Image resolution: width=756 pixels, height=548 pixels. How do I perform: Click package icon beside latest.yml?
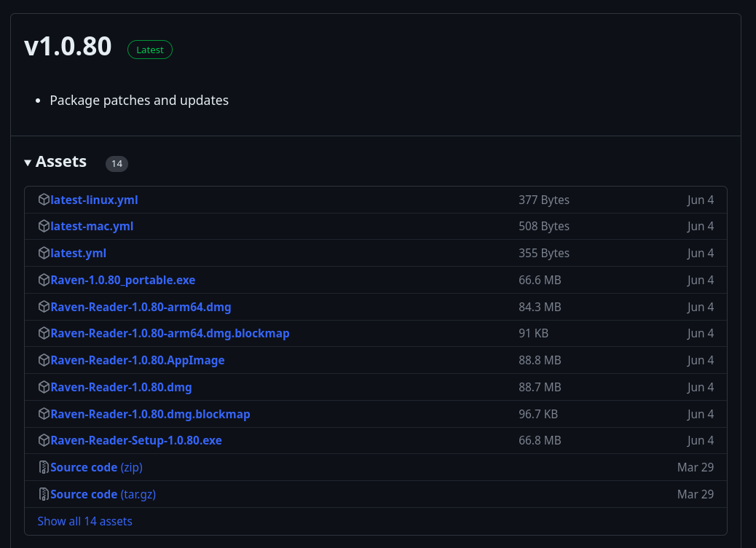[x=44, y=253]
